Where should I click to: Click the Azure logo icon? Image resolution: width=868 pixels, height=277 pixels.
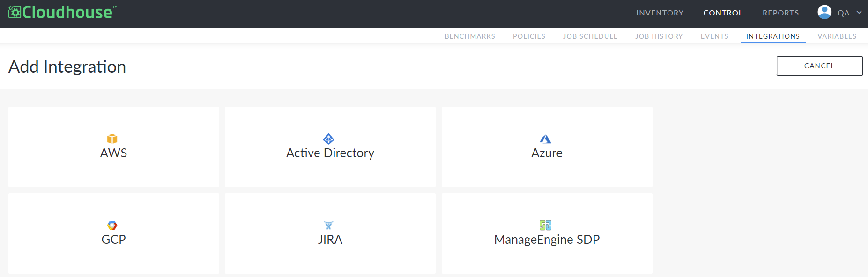point(545,139)
